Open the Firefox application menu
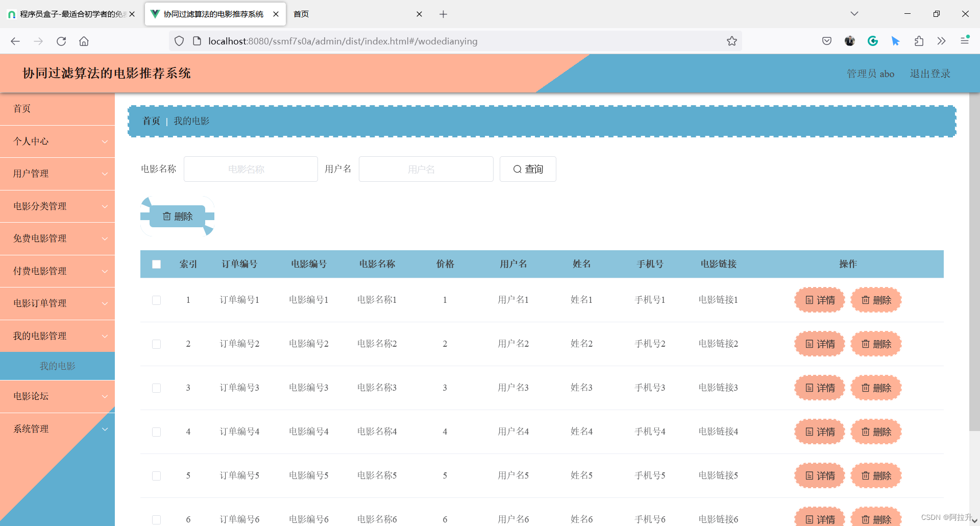This screenshot has height=526, width=980. pyautogui.click(x=965, y=40)
